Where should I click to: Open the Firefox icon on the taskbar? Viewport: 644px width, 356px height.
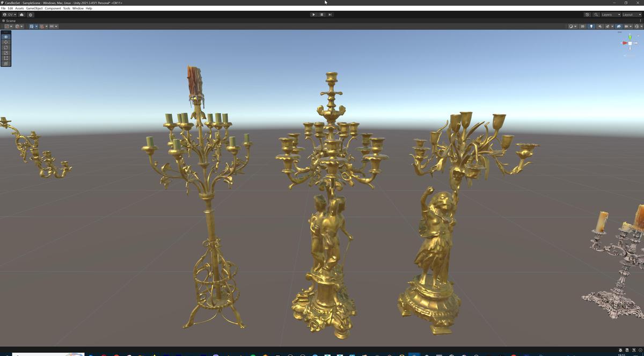(265, 354)
